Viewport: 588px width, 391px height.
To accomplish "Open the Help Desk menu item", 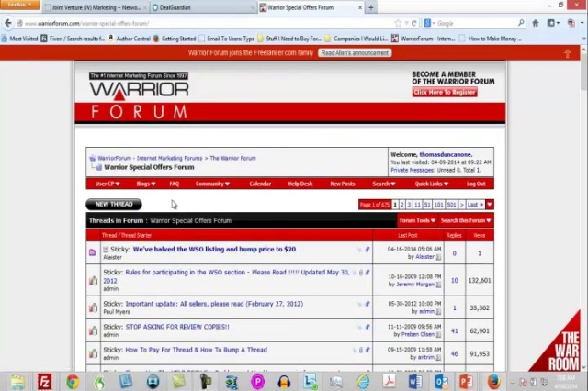I will tap(300, 184).
